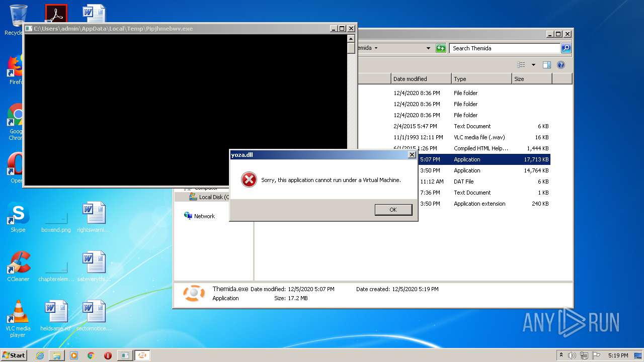The image size is (644, 362).
Task: Open the volume control in system tray
Action: 572,355
